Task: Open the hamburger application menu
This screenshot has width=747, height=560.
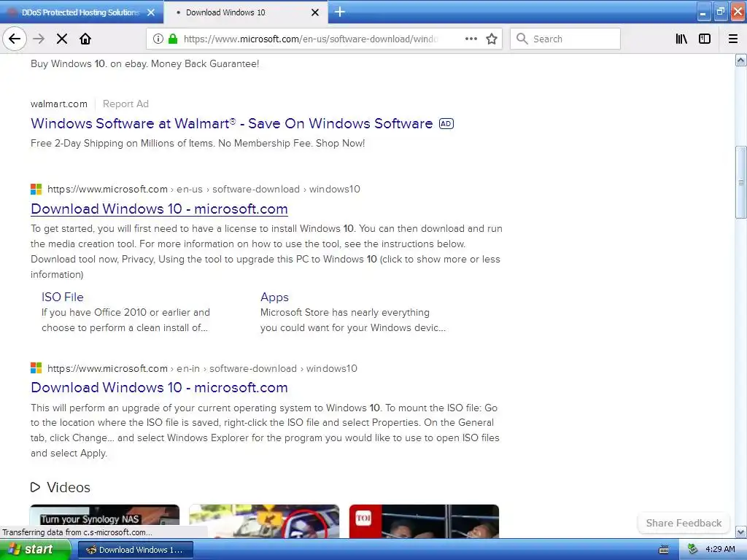Action: click(733, 39)
